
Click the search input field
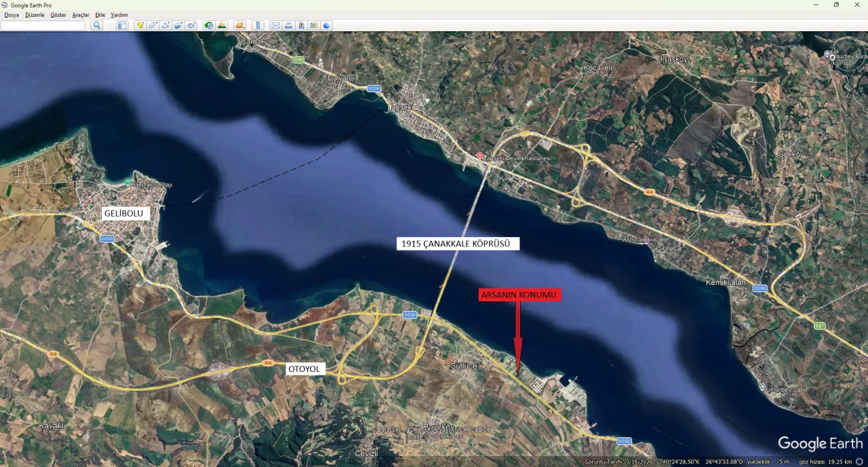(x=43, y=25)
